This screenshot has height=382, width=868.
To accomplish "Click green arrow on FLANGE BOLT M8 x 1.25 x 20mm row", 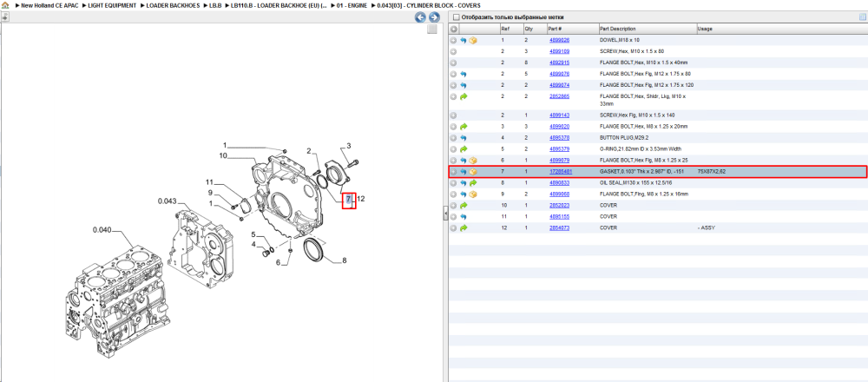I will pos(464,126).
